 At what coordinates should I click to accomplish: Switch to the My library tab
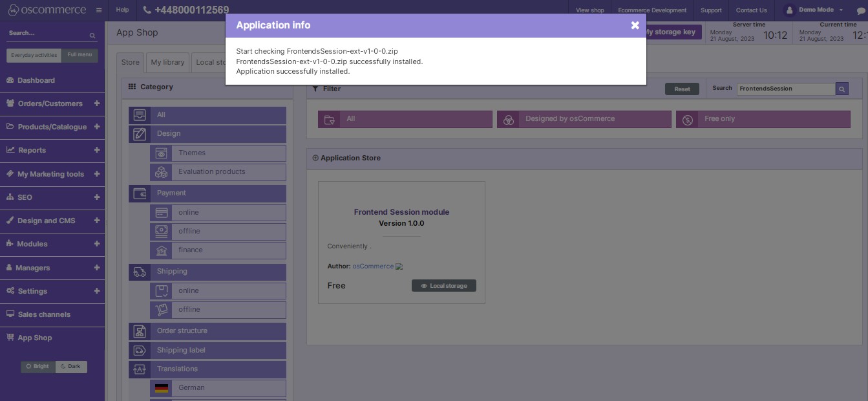[x=167, y=63]
